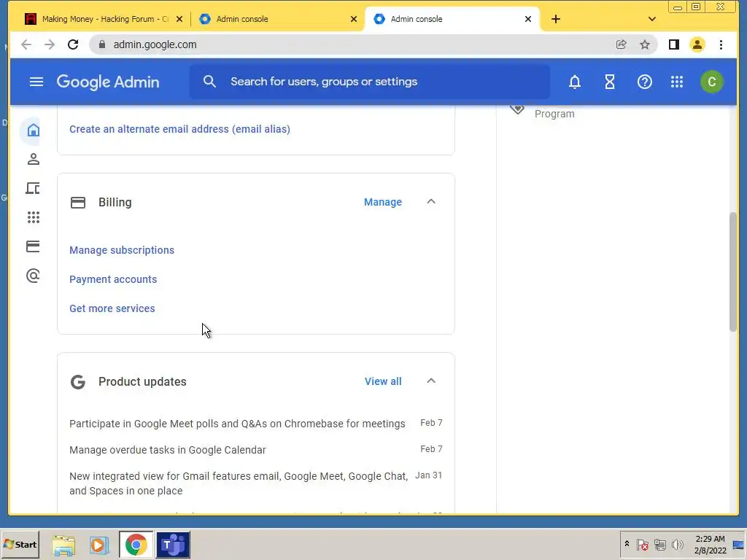
Task: Open Apps grid icon in the left sidebar
Action: pos(33,217)
